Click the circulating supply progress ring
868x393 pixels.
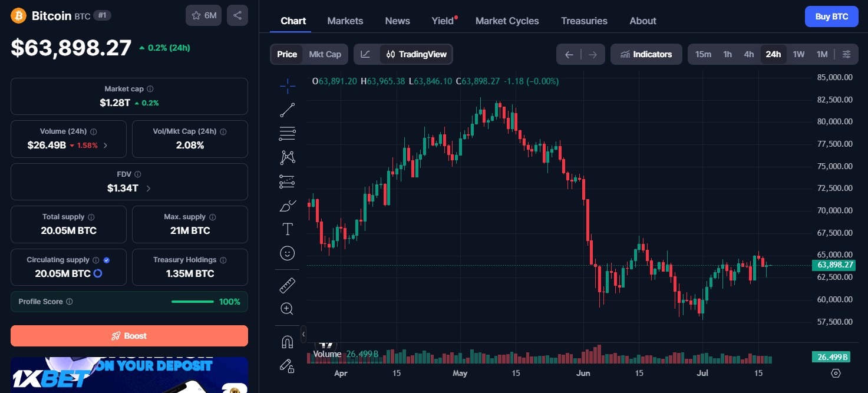[x=98, y=273]
